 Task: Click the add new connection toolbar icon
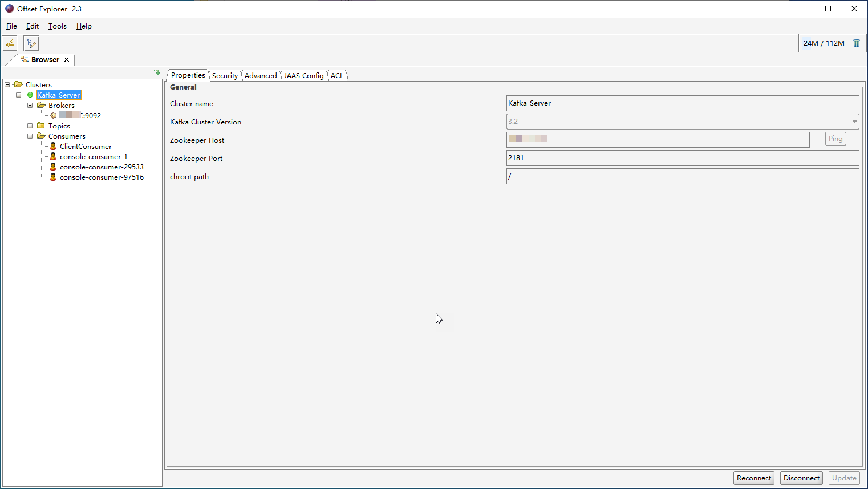(x=10, y=43)
